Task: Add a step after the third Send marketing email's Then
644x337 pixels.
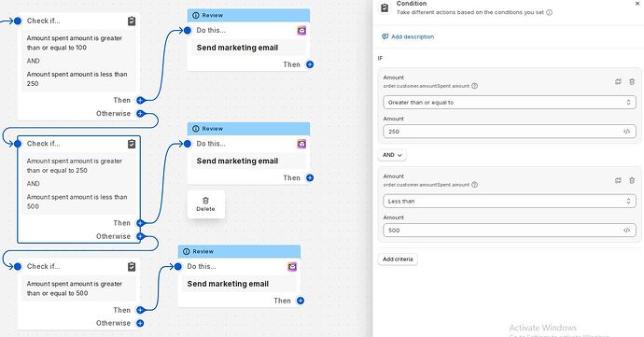Action: point(301,301)
